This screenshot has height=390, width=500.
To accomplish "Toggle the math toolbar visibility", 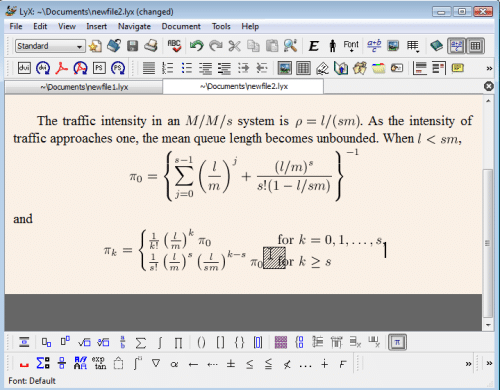I will coord(456,46).
